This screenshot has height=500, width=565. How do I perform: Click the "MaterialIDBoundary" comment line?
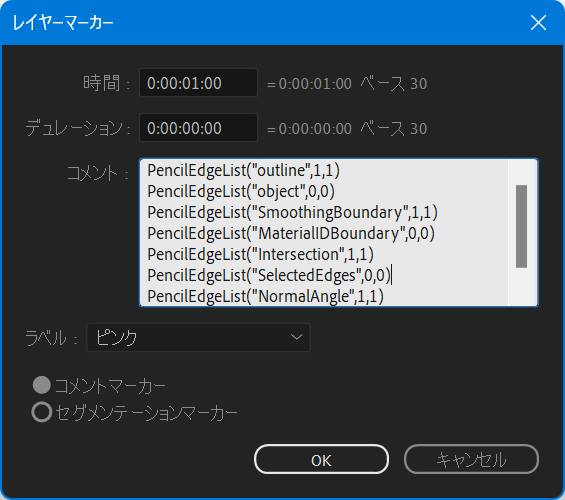(291, 233)
